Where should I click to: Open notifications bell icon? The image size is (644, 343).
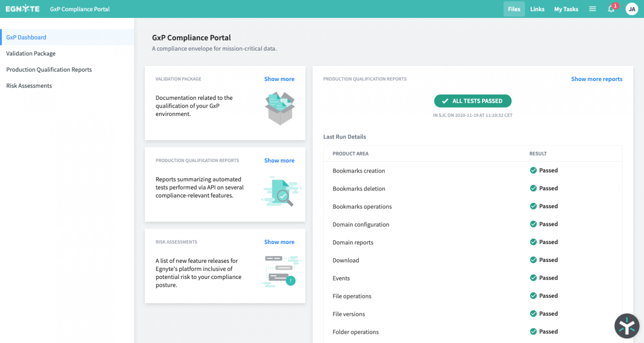pos(611,9)
